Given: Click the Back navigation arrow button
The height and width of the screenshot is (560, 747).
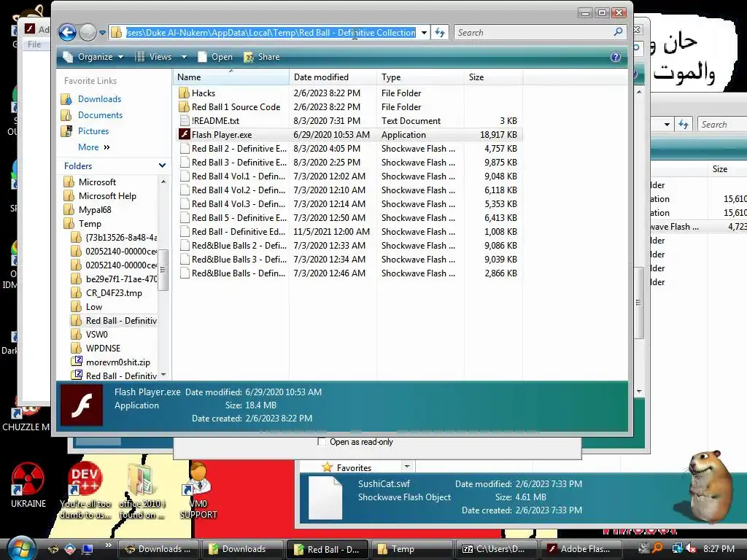Looking at the screenshot, I should tap(67, 32).
